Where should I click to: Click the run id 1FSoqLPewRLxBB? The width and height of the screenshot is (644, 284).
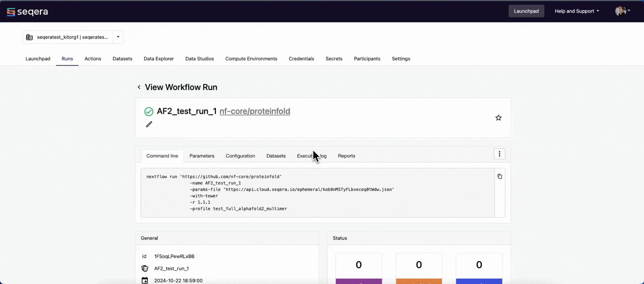[174, 256]
